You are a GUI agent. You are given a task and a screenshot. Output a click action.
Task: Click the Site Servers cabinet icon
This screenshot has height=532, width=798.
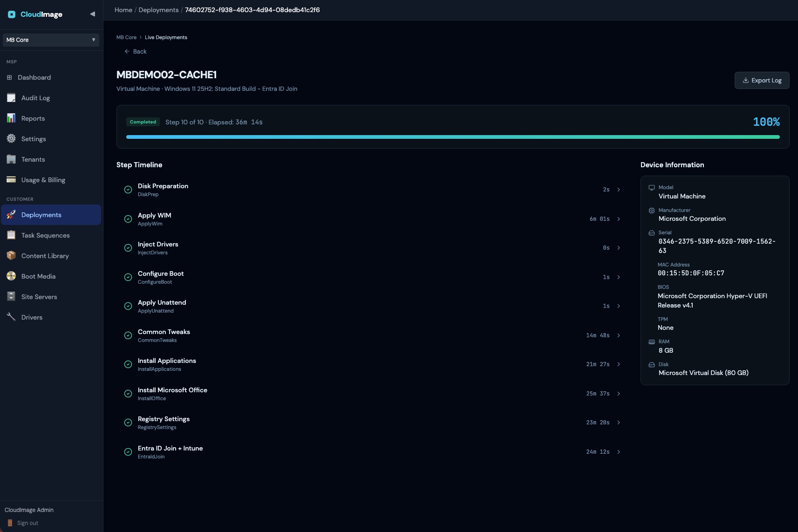click(11, 297)
